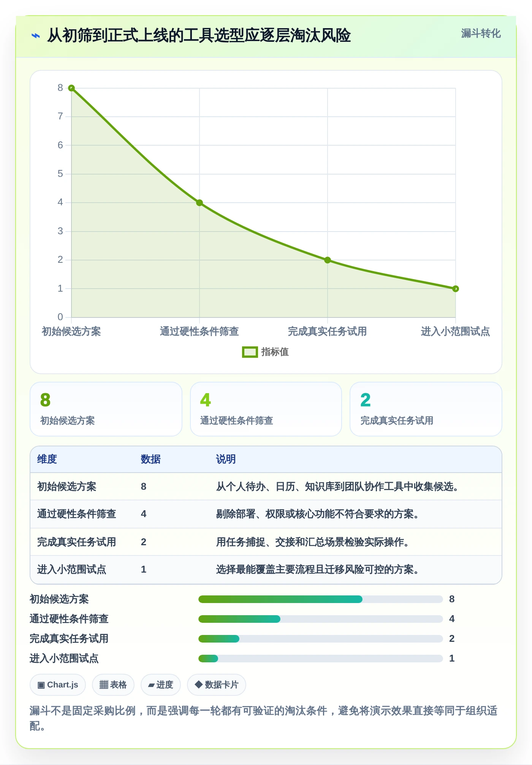Viewport: 532px width, 765px height.
Task: Click the footer note starting 漏斗不是固定采购比例
Action: pos(264,718)
